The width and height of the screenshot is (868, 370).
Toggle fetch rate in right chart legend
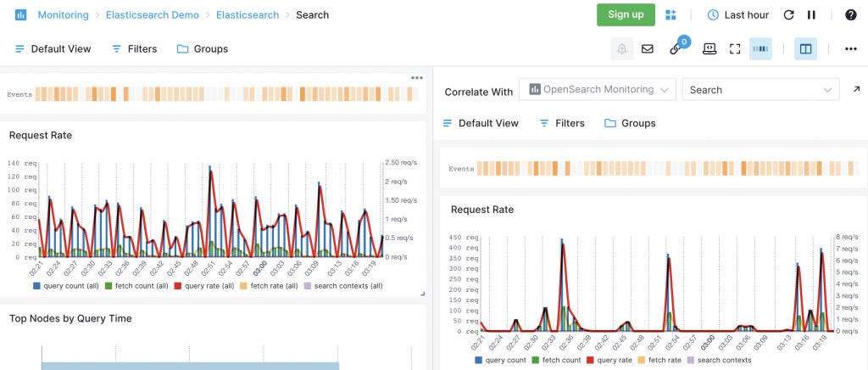(661, 360)
